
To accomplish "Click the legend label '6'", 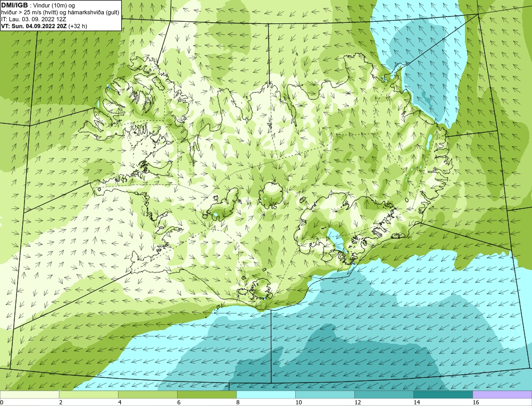I will [179, 402].
